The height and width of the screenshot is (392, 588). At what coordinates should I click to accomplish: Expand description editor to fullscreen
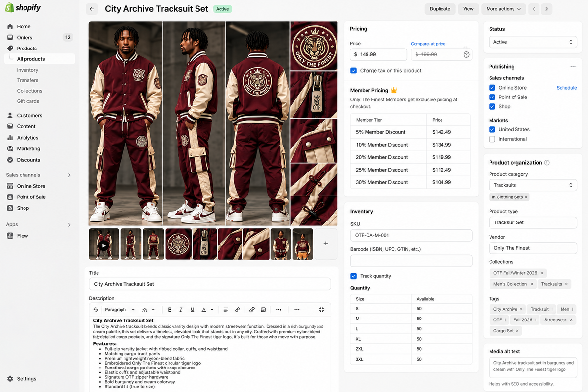coord(321,310)
